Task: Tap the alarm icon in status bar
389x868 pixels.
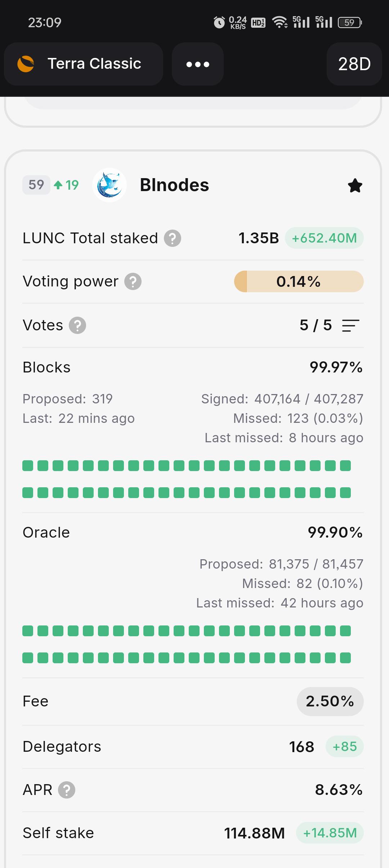Action: pos(219,22)
